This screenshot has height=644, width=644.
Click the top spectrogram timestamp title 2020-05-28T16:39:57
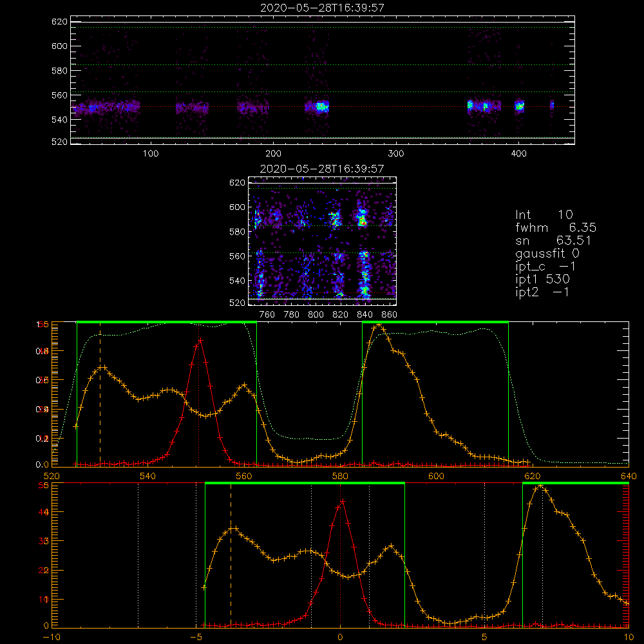pos(323,8)
